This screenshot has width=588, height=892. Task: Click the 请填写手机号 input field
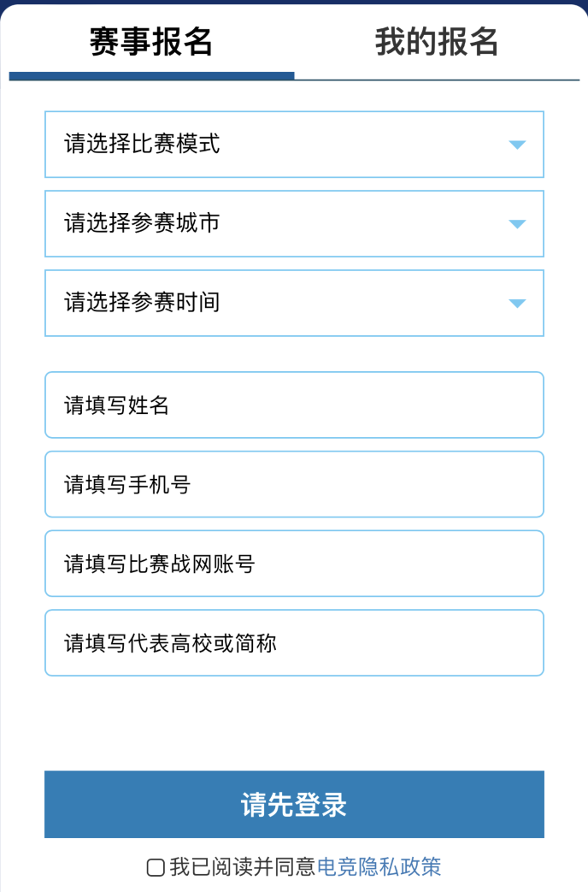(294, 484)
